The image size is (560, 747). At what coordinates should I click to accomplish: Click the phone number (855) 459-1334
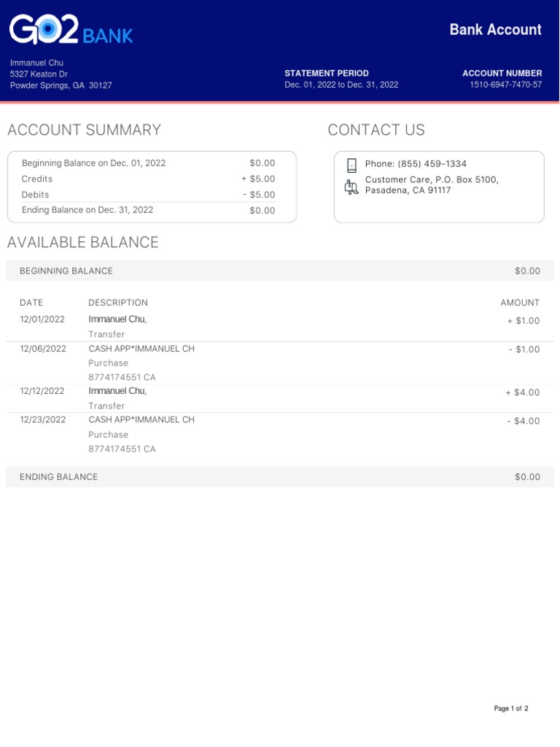pos(416,164)
